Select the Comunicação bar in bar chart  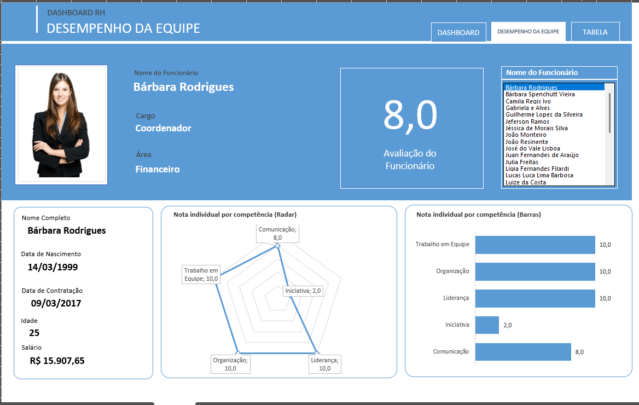click(522, 351)
